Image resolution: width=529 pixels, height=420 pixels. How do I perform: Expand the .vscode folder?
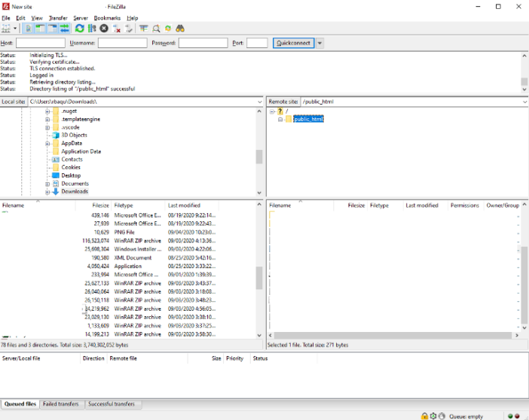pyautogui.click(x=47, y=127)
